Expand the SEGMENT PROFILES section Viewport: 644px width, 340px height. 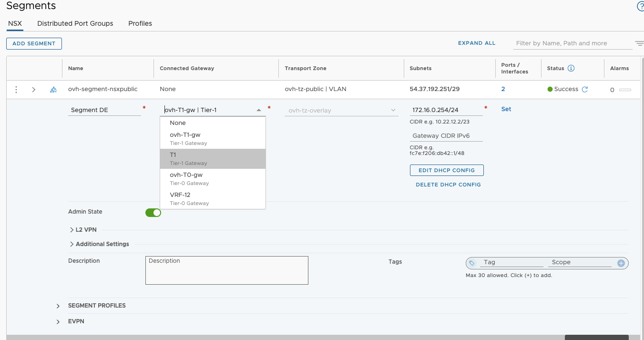[x=58, y=306]
